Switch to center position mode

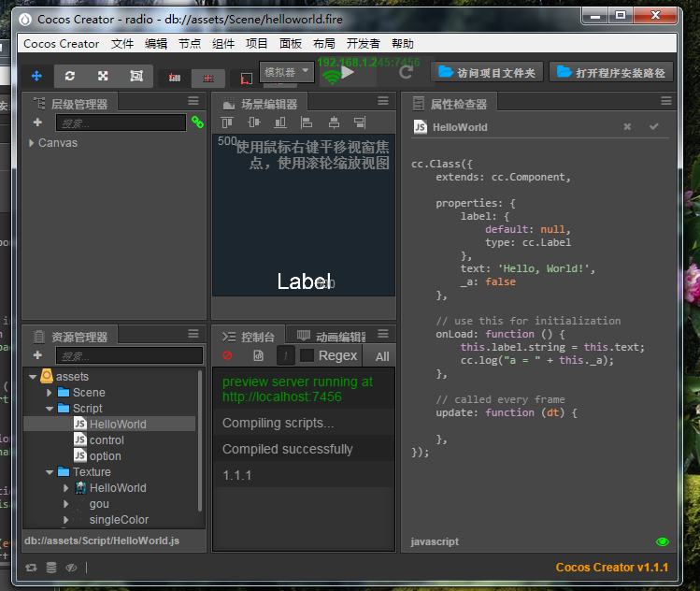click(x=208, y=79)
